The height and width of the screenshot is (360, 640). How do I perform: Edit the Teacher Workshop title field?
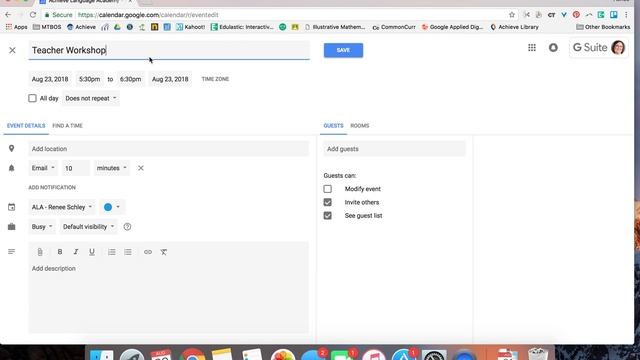169,50
